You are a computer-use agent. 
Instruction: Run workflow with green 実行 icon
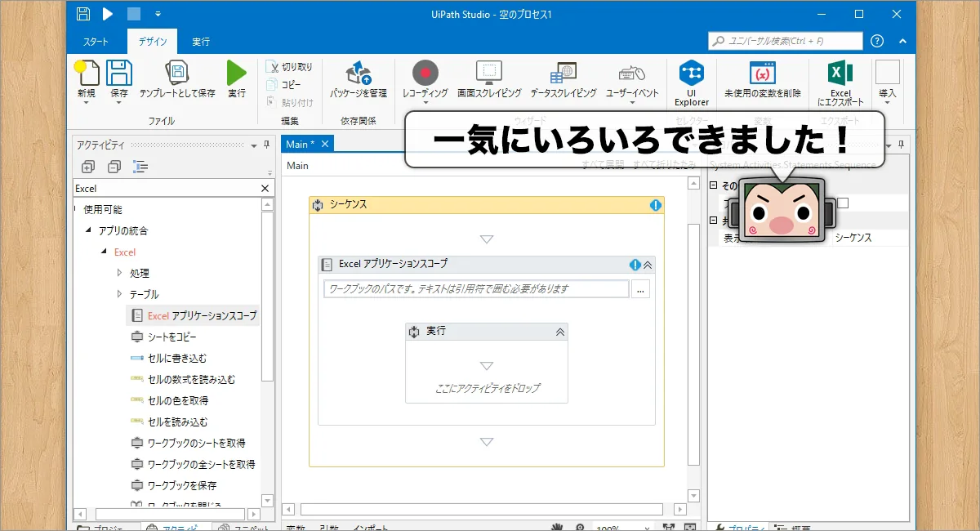(237, 73)
